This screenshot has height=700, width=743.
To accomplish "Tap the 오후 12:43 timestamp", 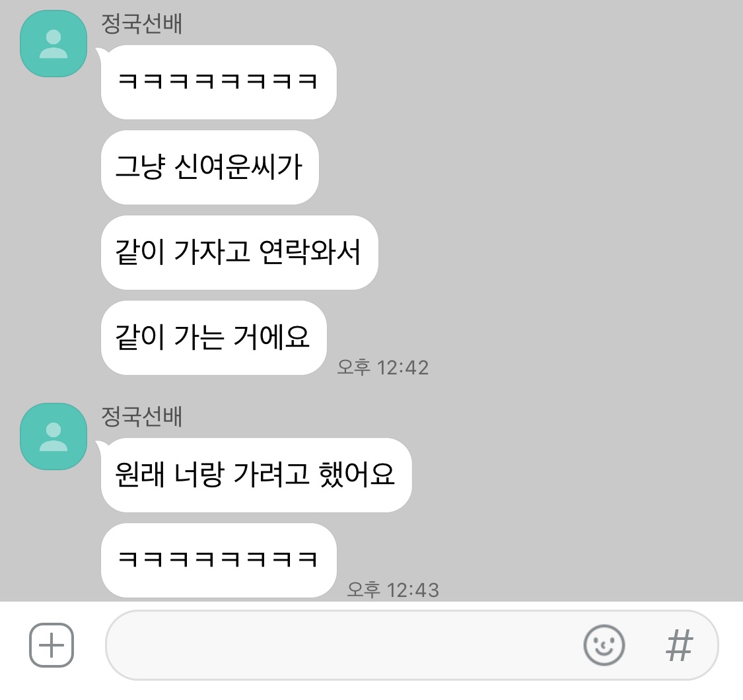I will [393, 590].
